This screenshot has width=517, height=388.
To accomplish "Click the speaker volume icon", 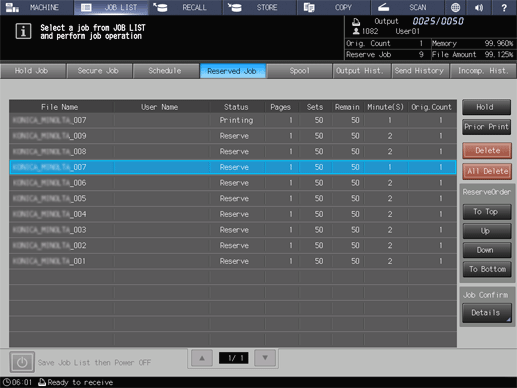I will pos(479,7).
